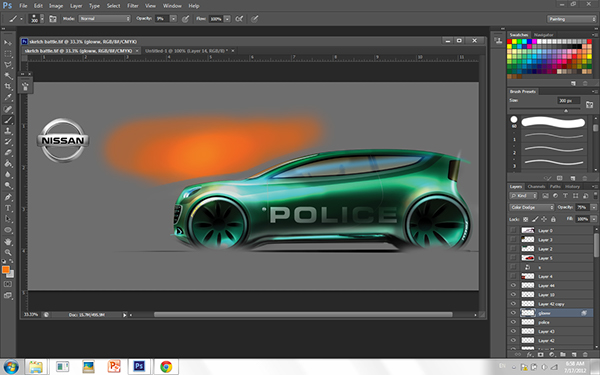Open the layer Kind filter dropdown
The width and height of the screenshot is (600, 375).
pos(523,196)
